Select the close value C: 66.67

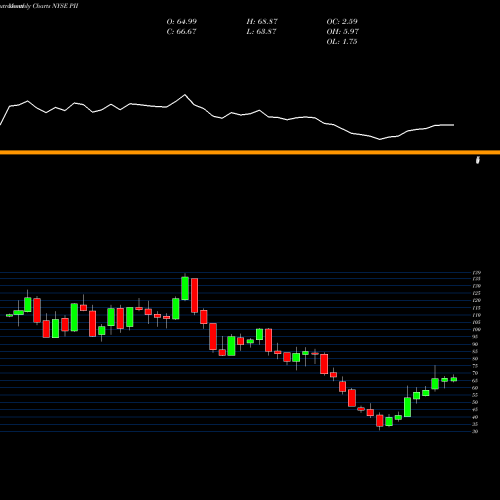tap(181, 31)
